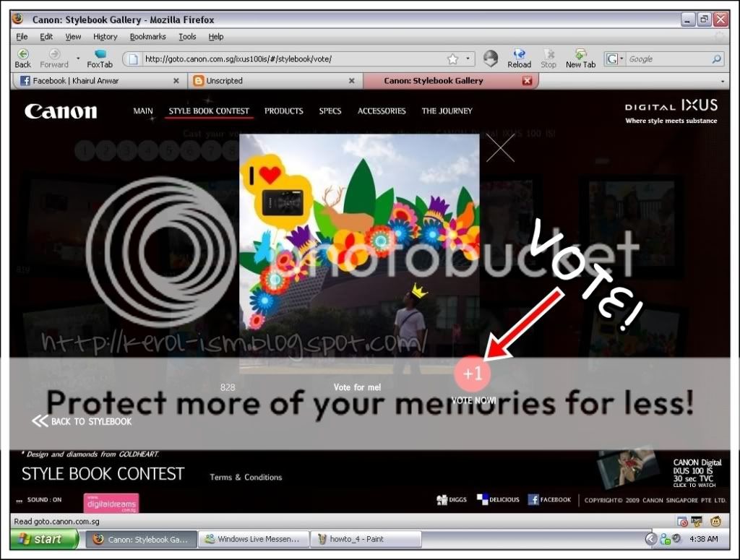The height and width of the screenshot is (560, 740).
Task: Open THE JOURNEY nav link
Action: click(447, 111)
